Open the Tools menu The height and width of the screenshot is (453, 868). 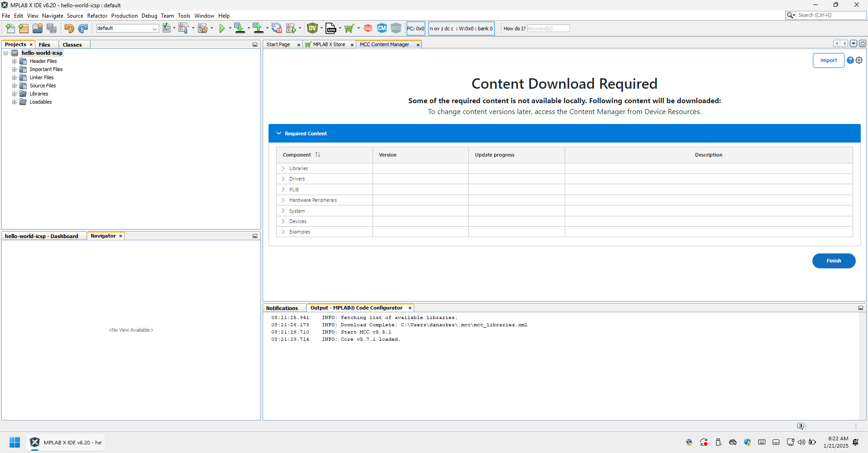pyautogui.click(x=184, y=16)
